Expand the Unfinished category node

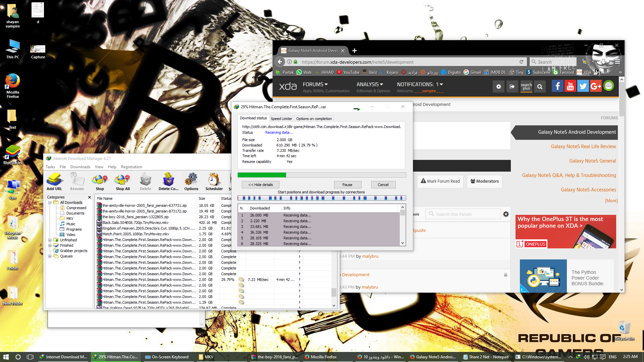click(50, 240)
